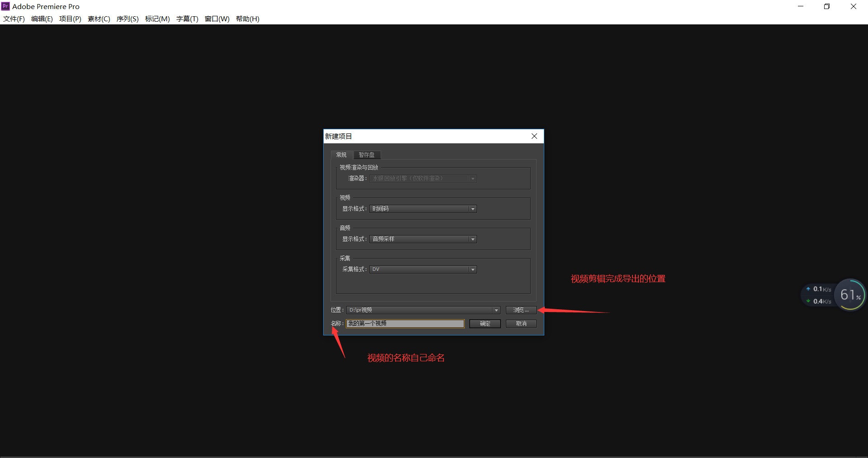Open the 显示格式 时间码 dropdown
This screenshot has height=458, width=868.
423,209
